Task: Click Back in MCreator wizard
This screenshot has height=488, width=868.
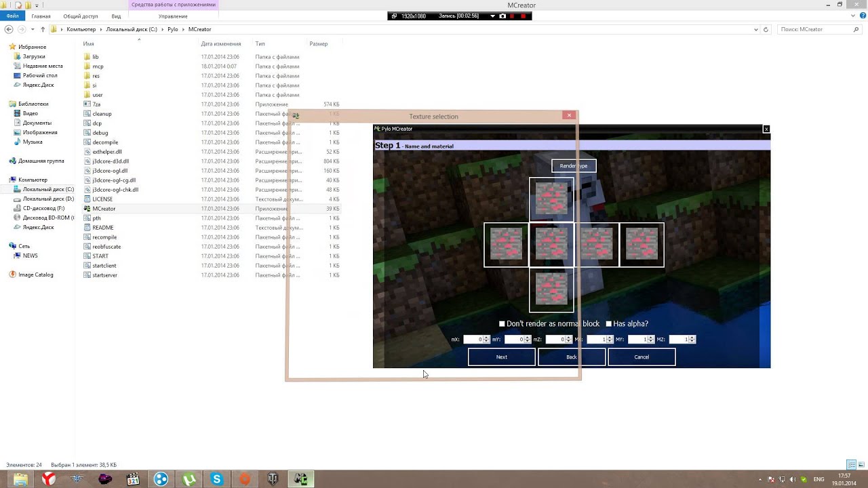Action: coord(572,357)
